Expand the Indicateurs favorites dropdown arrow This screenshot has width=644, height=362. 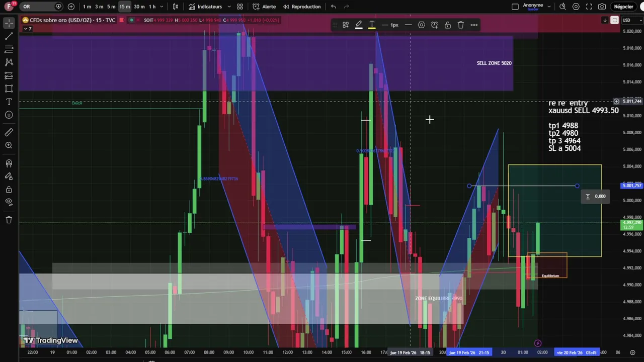click(x=229, y=7)
